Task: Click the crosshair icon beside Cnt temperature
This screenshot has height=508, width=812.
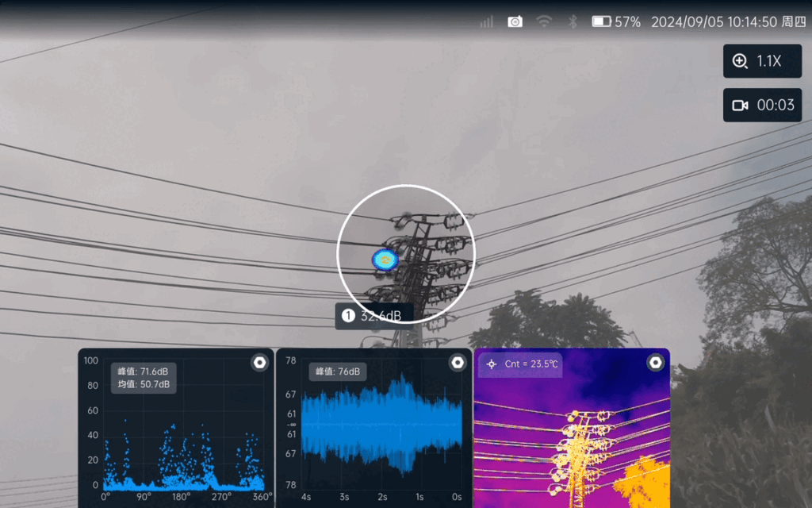Action: coord(491,364)
